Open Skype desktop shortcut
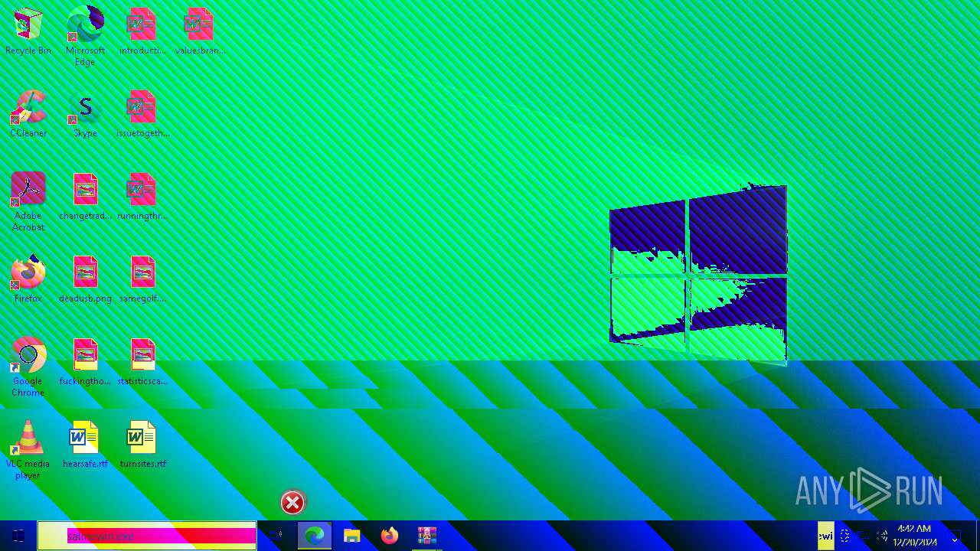The image size is (980, 551). (85, 114)
